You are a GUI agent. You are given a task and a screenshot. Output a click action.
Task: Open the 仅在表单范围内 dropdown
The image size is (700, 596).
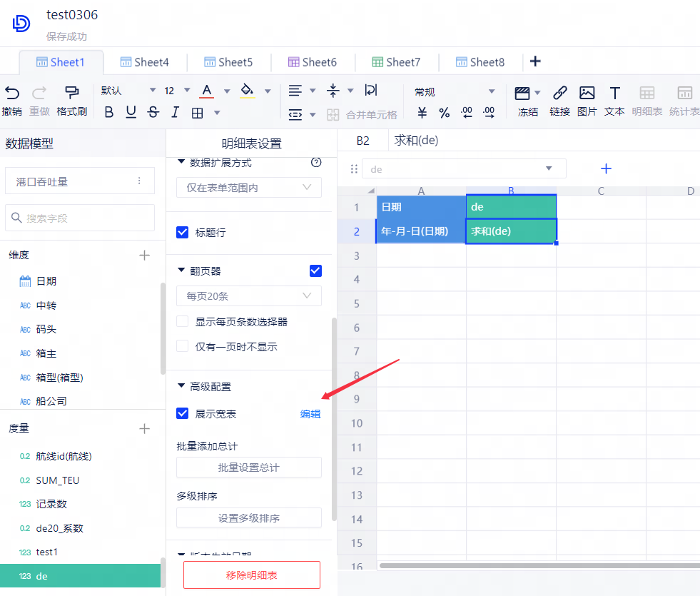point(248,187)
